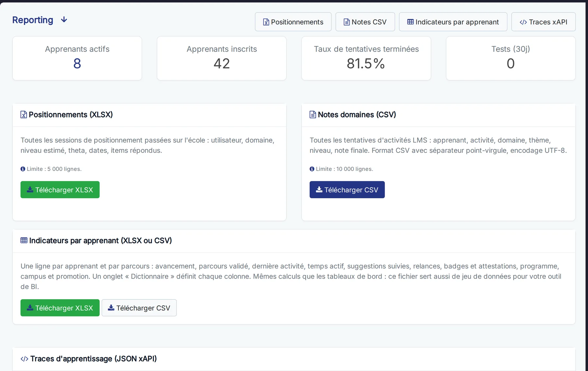Click the down arrow next to Reporting

coord(64,20)
